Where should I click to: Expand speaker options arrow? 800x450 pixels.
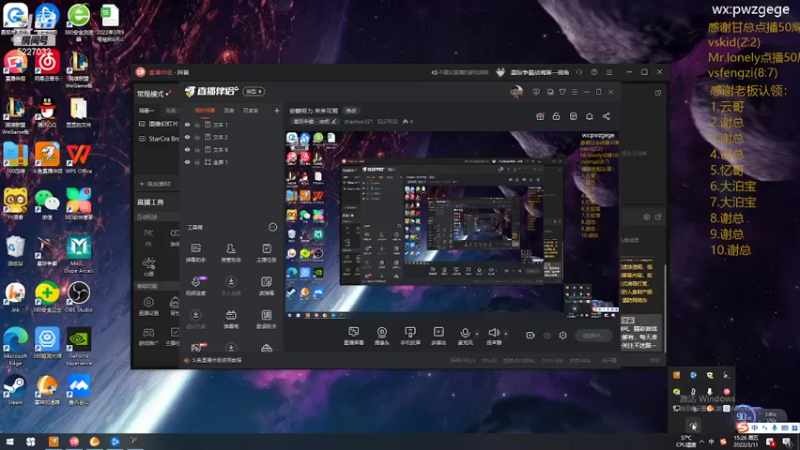[506, 334]
